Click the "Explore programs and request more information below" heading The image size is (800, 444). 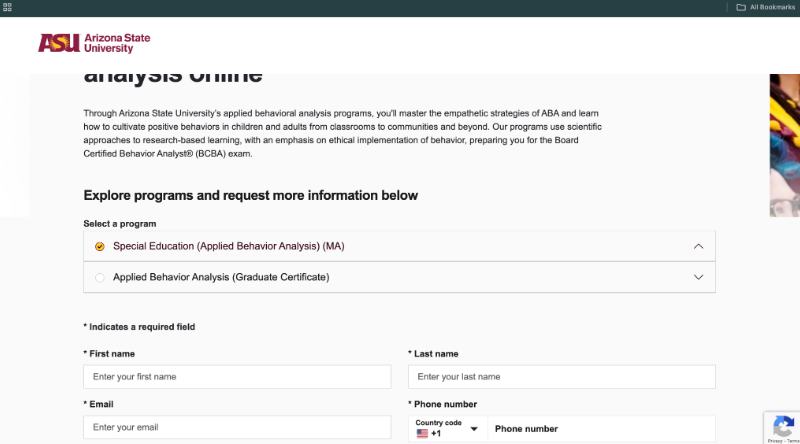click(251, 195)
